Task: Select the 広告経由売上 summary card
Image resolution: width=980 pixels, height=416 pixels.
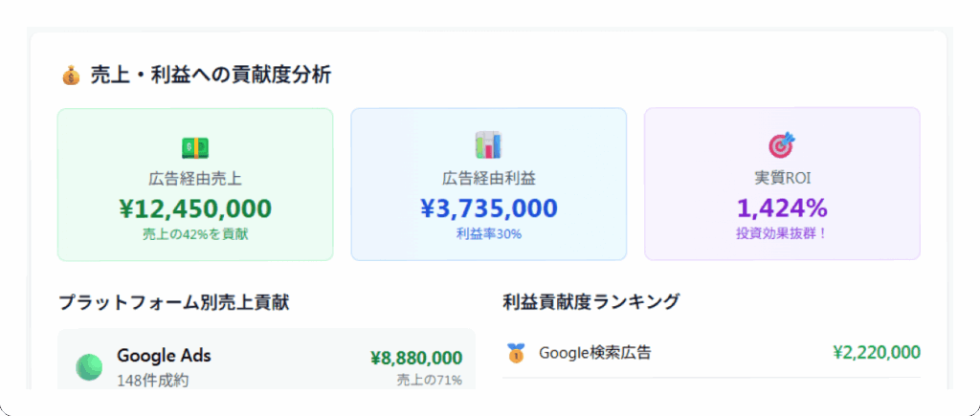Action: click(x=195, y=184)
